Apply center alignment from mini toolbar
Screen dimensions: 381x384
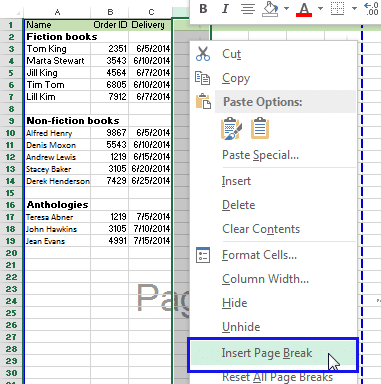pyautogui.click(x=248, y=9)
